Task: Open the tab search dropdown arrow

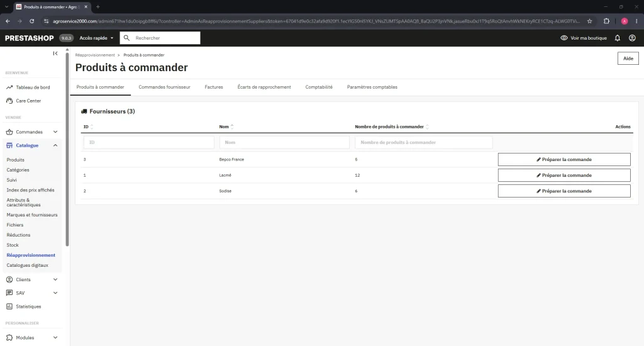Action: pyautogui.click(x=6, y=7)
